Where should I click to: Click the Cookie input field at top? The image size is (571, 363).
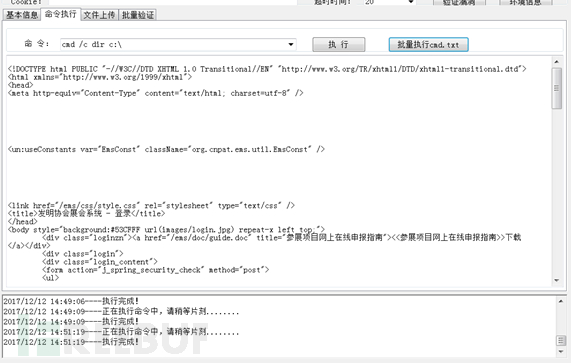pos(173,2)
